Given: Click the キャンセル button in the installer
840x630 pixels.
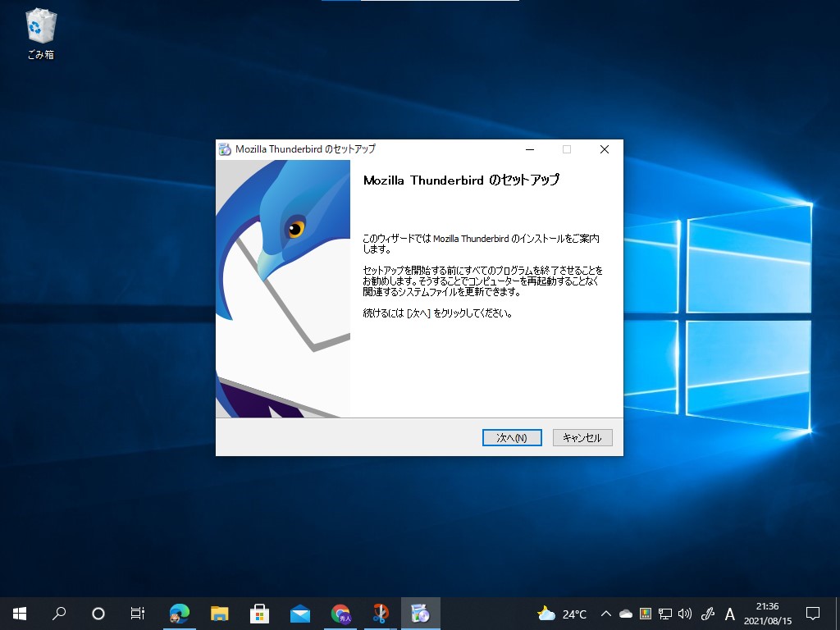Looking at the screenshot, I should (582, 437).
